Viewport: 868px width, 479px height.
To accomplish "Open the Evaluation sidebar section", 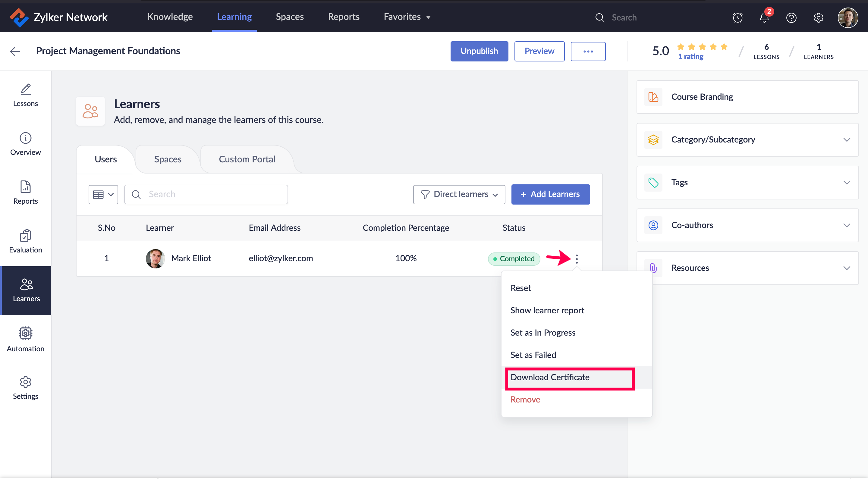I will point(25,241).
